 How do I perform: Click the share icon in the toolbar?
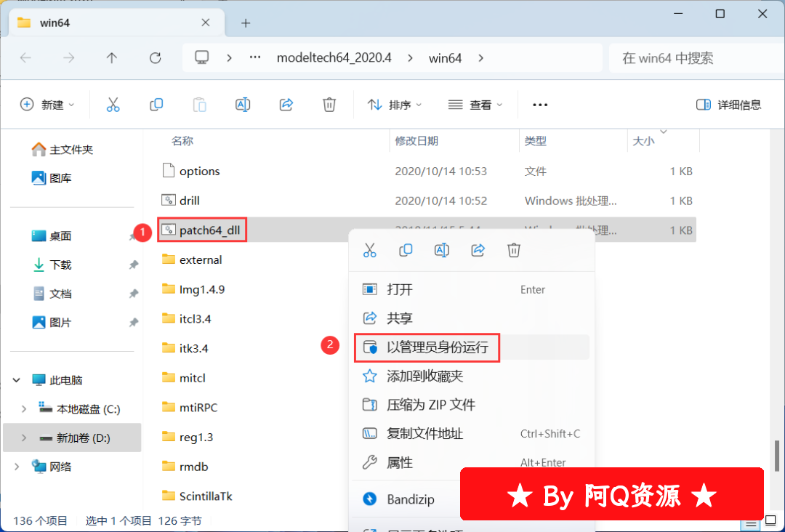[x=286, y=105]
